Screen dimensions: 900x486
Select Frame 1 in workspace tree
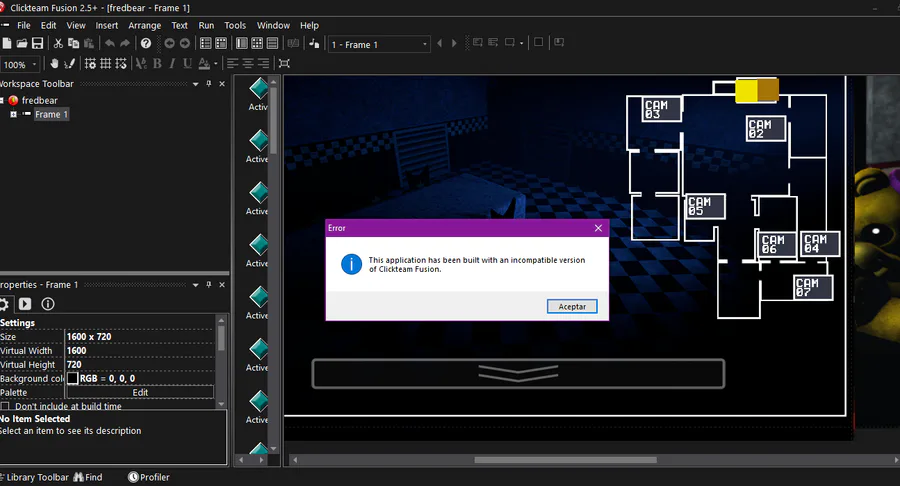[x=51, y=114]
